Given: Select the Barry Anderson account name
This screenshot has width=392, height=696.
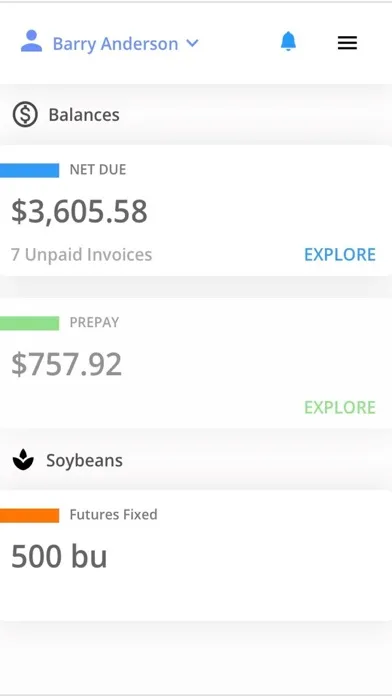Looking at the screenshot, I should [115, 44].
